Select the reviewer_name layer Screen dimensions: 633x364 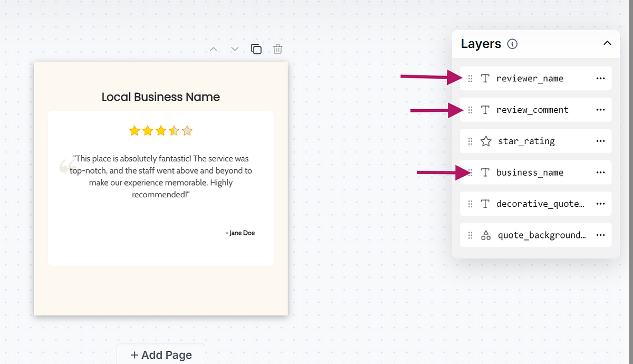(535, 79)
